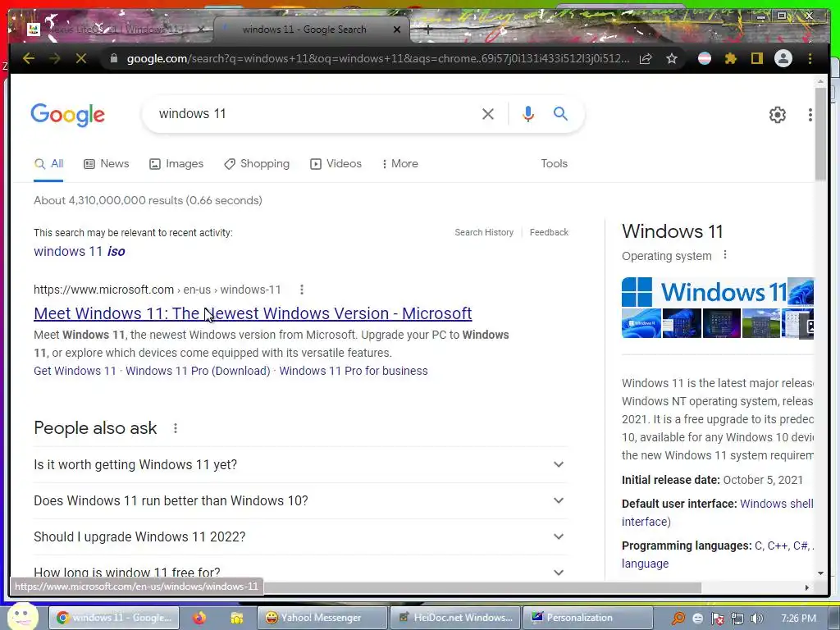Open the Chrome three-dot menu
The image size is (840, 630).
pyautogui.click(x=810, y=58)
